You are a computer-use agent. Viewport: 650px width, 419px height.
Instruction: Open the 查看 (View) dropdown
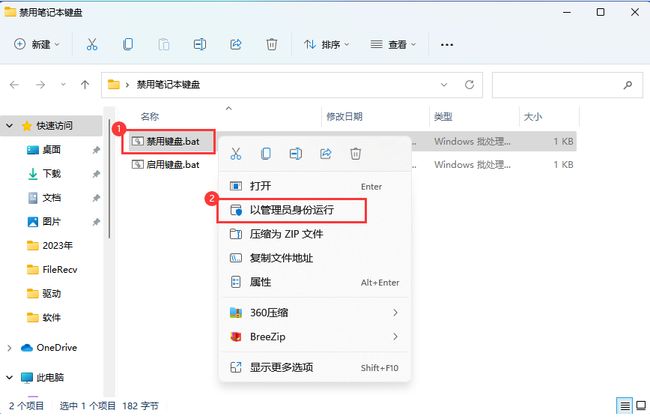[x=393, y=44]
